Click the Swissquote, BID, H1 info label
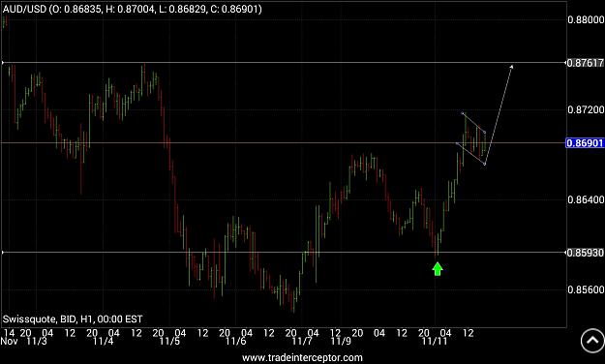The height and width of the screenshot is (364, 605). pos(73,319)
